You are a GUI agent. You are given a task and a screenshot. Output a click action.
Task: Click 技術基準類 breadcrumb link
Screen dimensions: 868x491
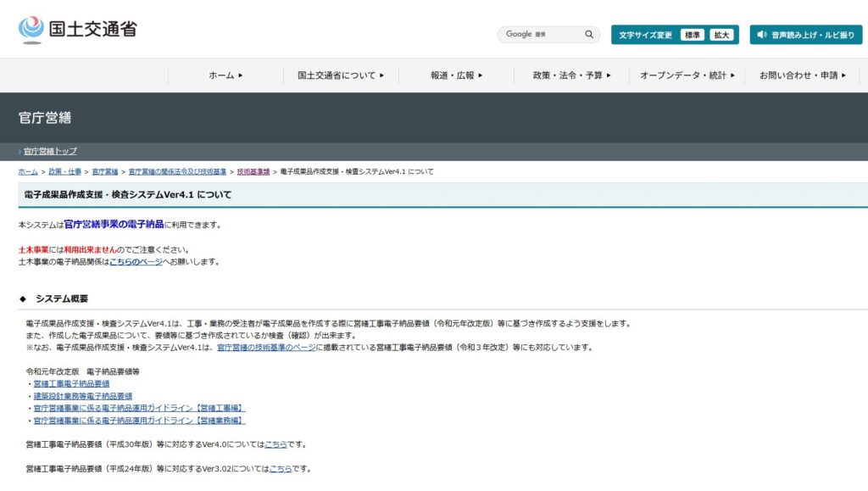[253, 171]
